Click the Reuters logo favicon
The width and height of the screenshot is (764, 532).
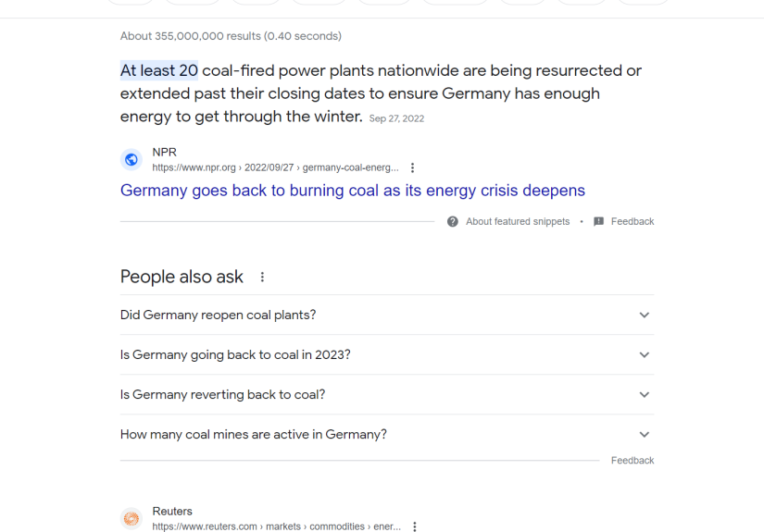tap(132, 519)
